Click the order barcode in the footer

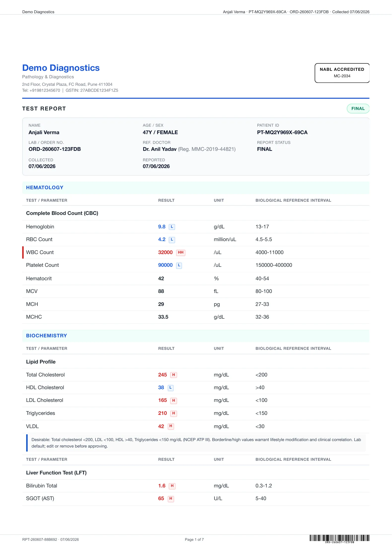point(339,539)
